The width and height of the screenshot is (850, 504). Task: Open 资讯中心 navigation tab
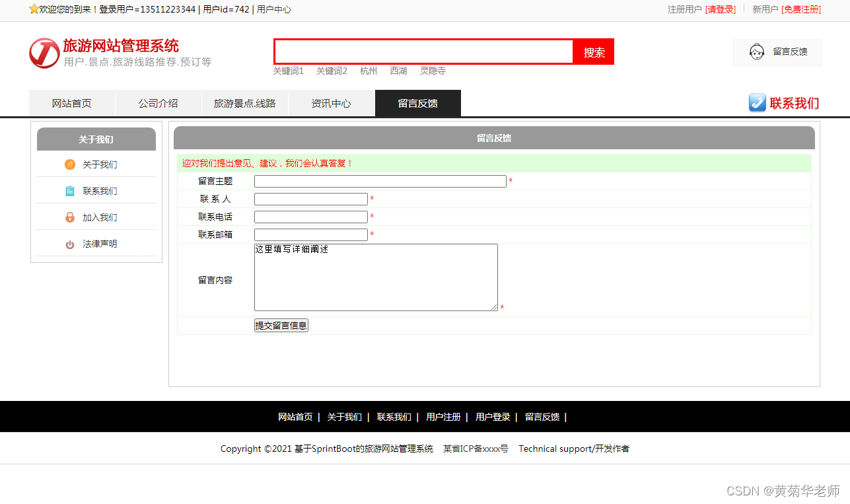pyautogui.click(x=332, y=103)
